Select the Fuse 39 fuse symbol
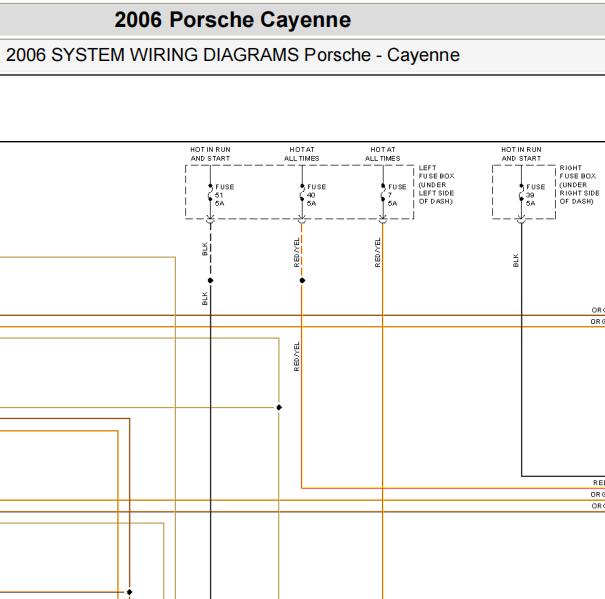 coord(521,193)
